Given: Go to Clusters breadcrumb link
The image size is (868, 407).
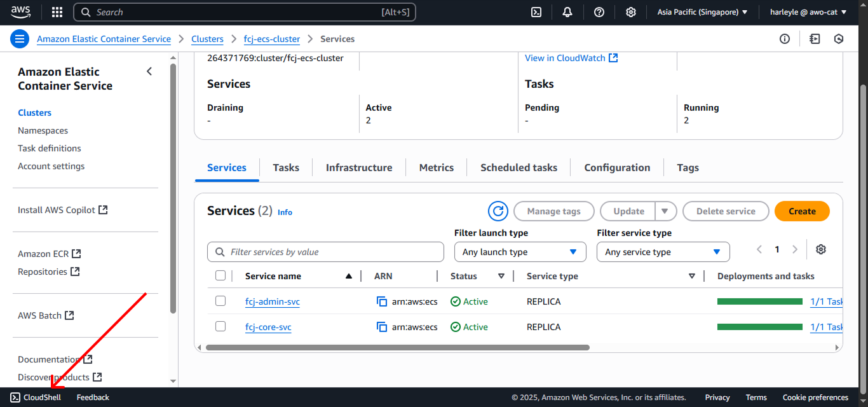Looking at the screenshot, I should (207, 39).
